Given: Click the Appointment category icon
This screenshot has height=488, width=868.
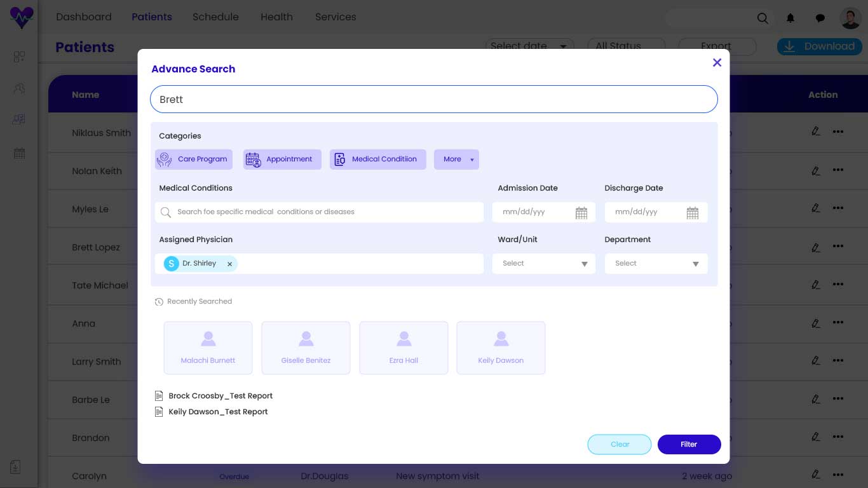Looking at the screenshot, I should click(x=253, y=159).
